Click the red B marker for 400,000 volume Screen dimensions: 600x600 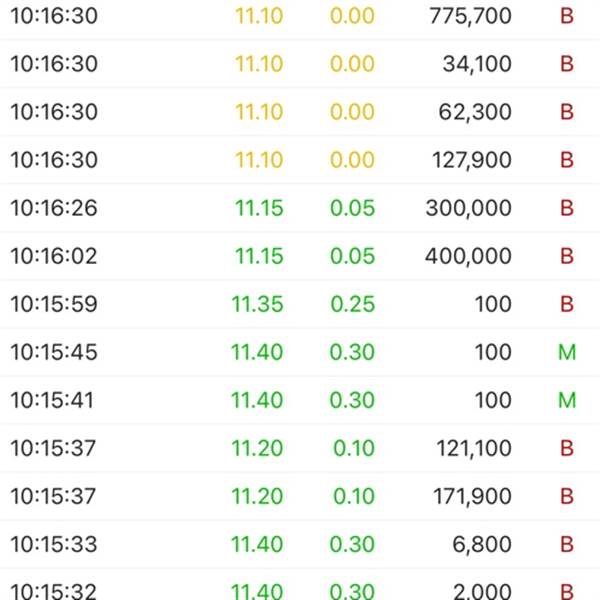pos(567,256)
